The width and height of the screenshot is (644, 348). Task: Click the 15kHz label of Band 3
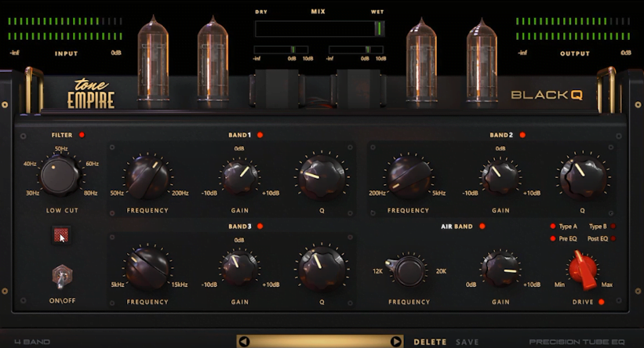tap(180, 285)
